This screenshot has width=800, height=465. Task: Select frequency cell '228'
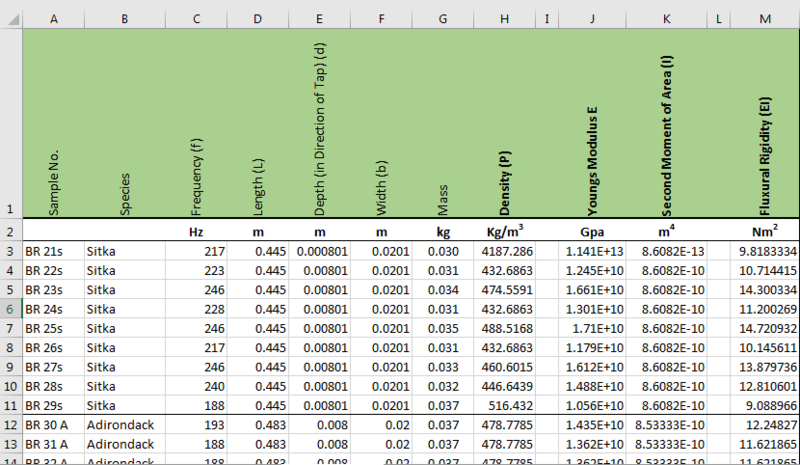(196, 309)
